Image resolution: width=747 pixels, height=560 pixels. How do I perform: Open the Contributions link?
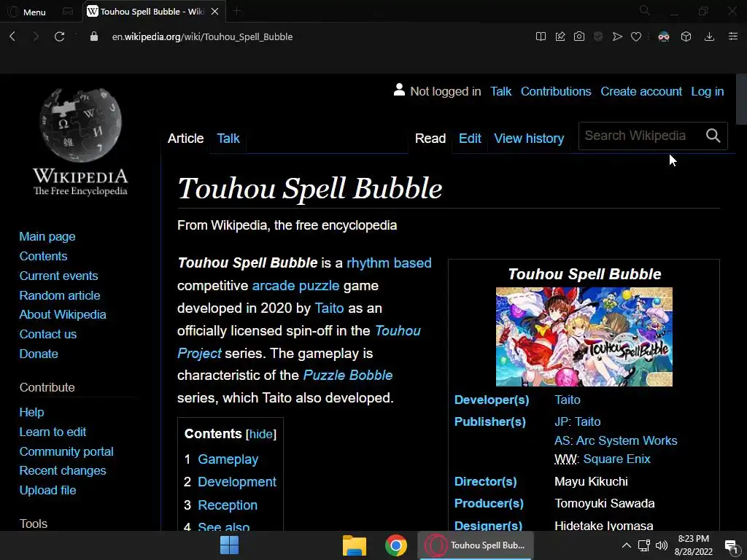pos(555,91)
